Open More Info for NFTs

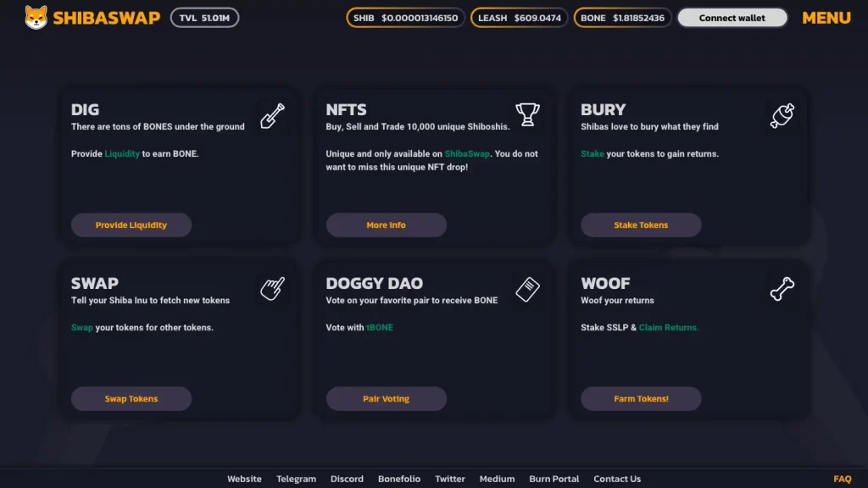click(x=386, y=225)
